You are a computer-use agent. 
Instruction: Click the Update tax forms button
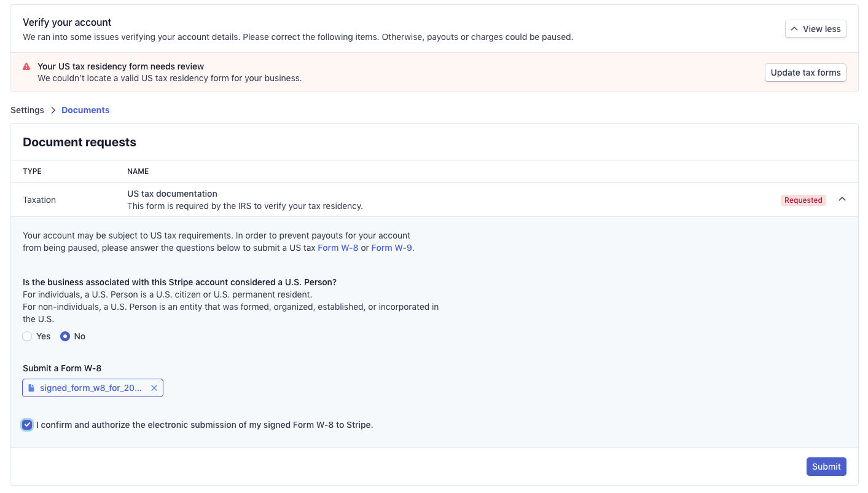[x=805, y=73]
